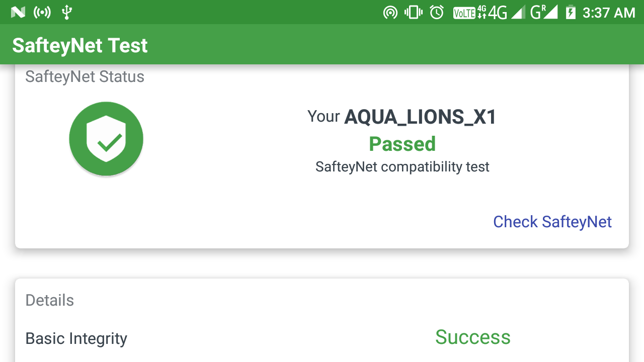This screenshot has height=362, width=644.
Task: Tap the battery charging icon
Action: (570, 12)
